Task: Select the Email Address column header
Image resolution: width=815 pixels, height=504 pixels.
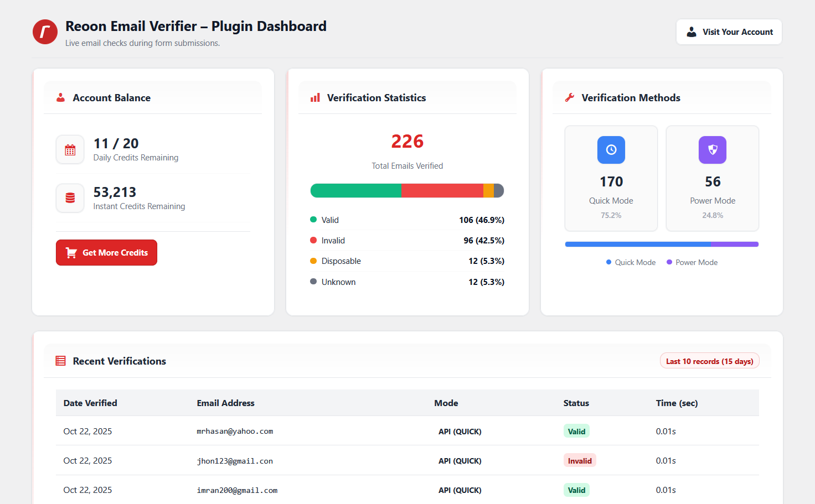Action: pos(225,403)
